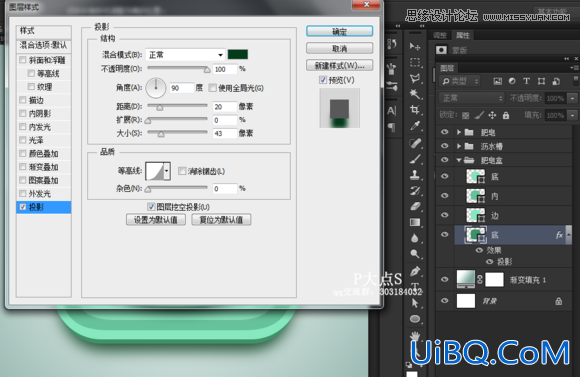Screen dimensions: 580x377
Task: Select the Brush tool
Action: [x=415, y=159]
